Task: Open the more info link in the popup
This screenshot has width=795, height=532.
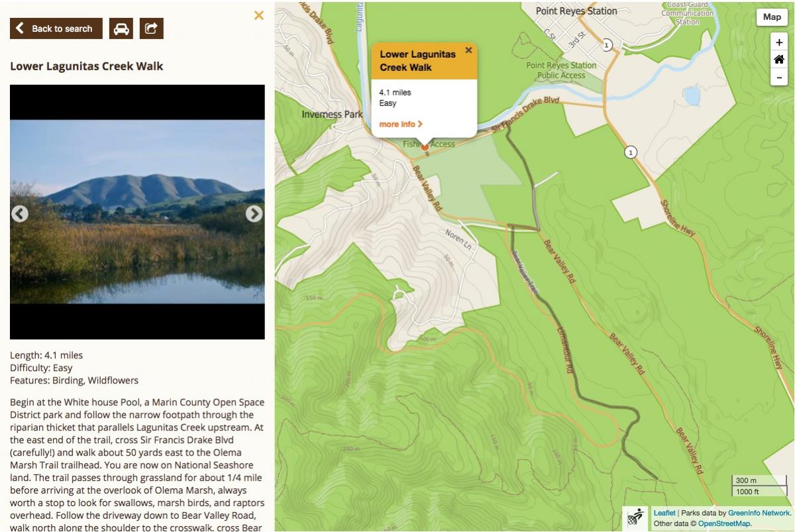Action: pos(400,124)
